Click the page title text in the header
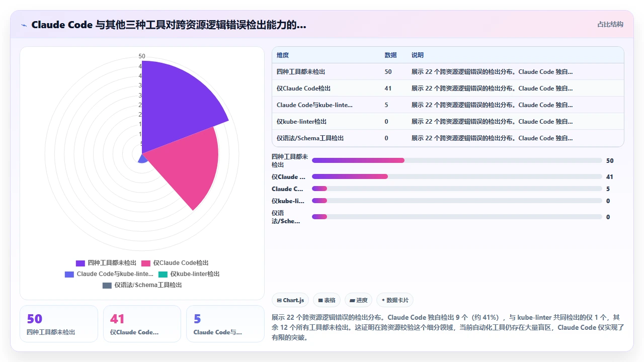 pyautogui.click(x=169, y=25)
